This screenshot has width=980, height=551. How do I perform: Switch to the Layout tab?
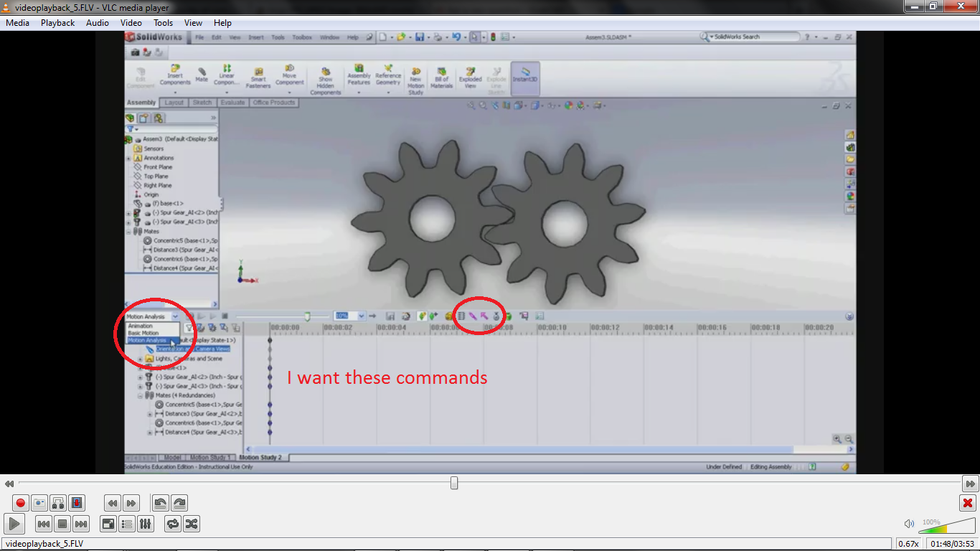[x=174, y=103]
